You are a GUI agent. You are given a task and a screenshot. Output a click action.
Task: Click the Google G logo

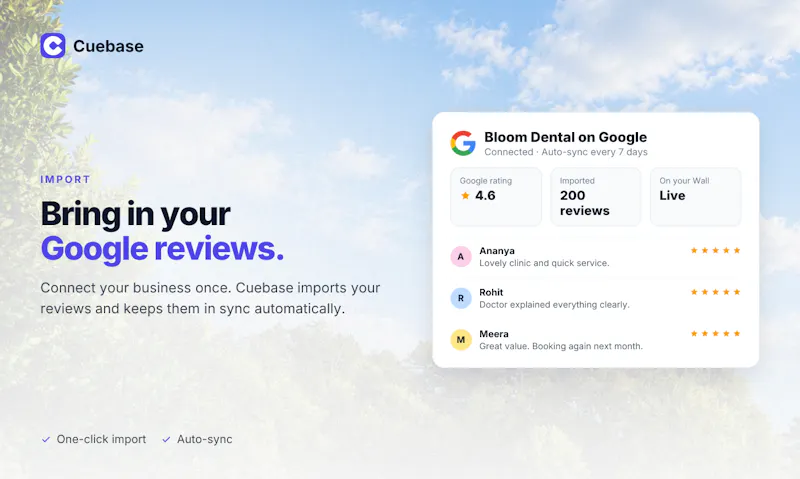463,143
